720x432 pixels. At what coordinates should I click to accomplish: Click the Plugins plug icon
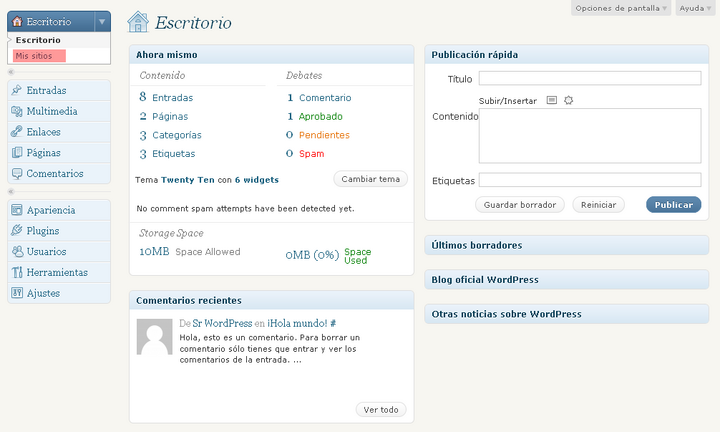tap(17, 230)
